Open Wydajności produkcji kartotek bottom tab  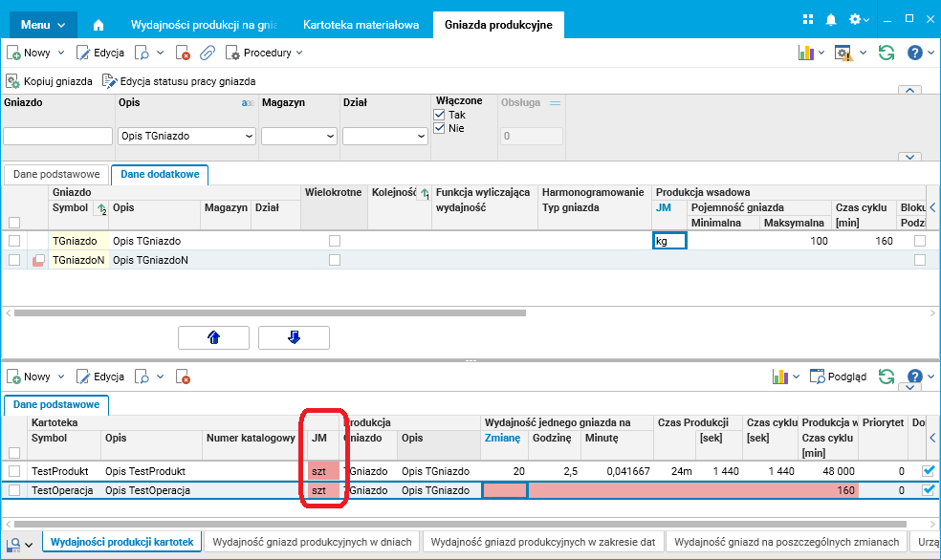(x=121, y=542)
